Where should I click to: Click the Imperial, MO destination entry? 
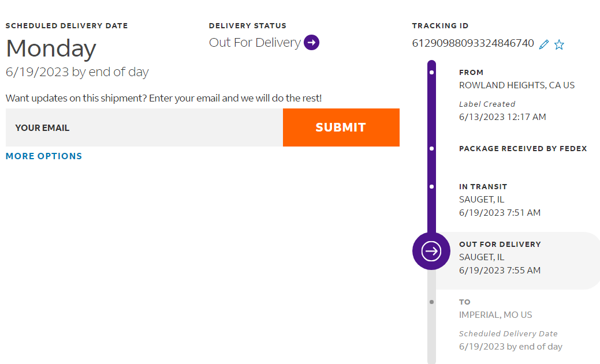coord(495,315)
